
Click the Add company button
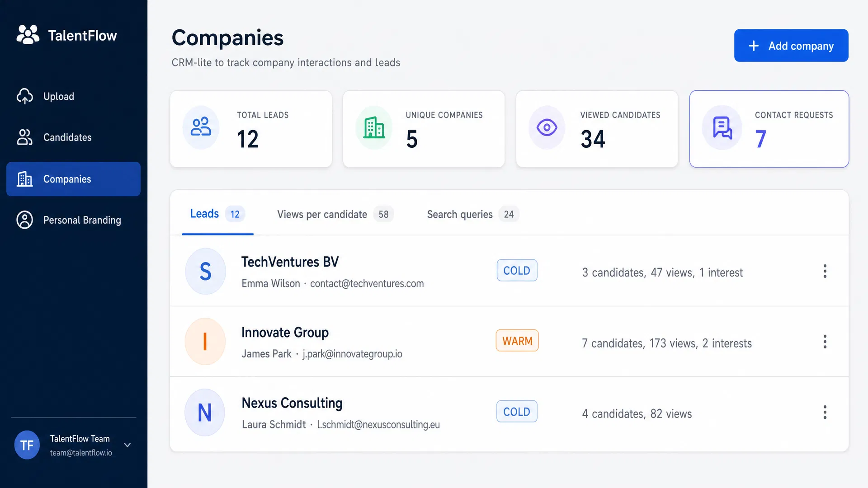[x=791, y=46]
